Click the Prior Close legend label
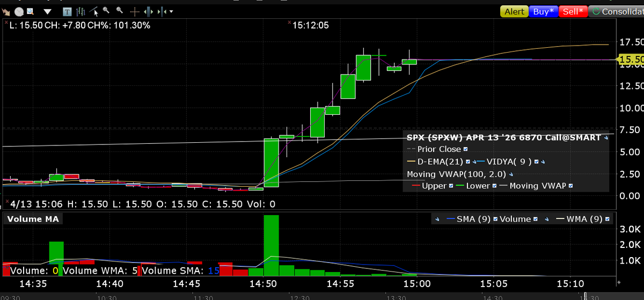This screenshot has width=644, height=300. pyautogui.click(x=439, y=149)
